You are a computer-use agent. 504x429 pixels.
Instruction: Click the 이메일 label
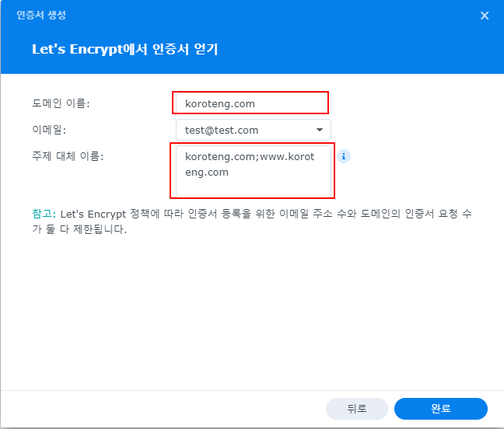point(49,130)
